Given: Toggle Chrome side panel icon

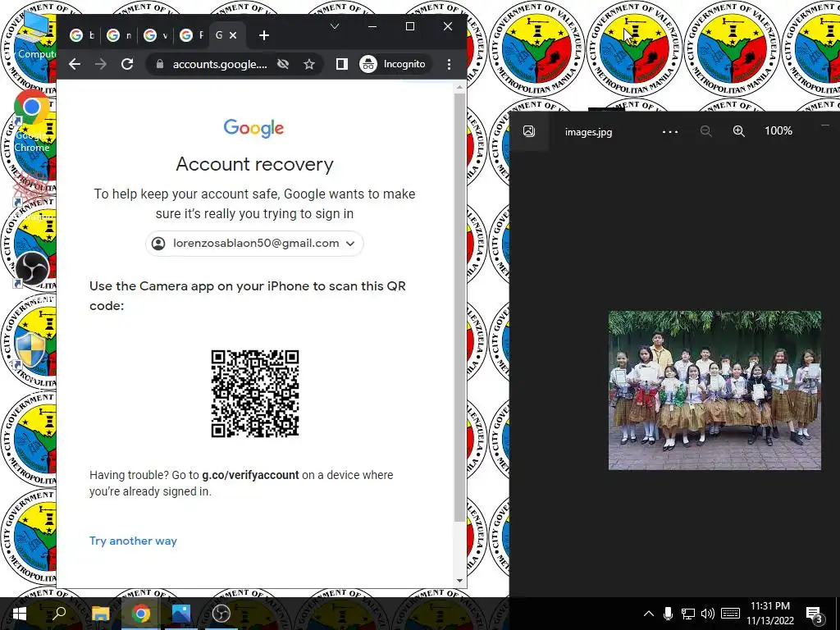Looking at the screenshot, I should point(342,64).
